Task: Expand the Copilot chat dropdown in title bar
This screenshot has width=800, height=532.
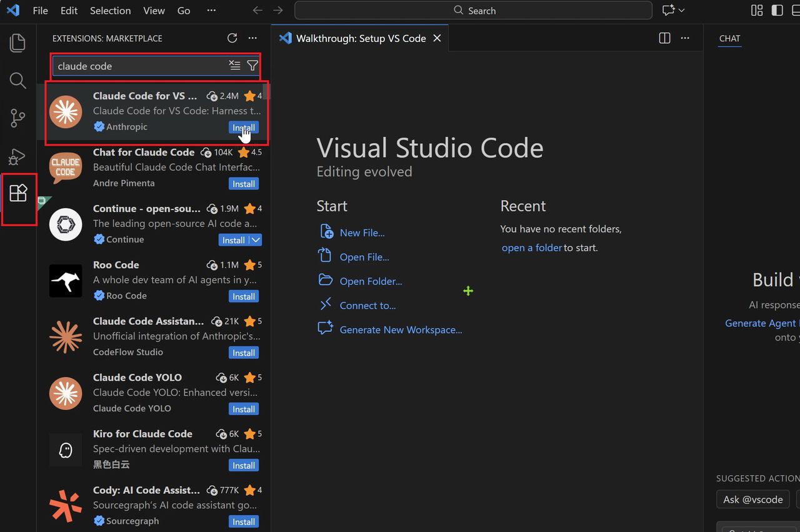Action: click(x=682, y=11)
